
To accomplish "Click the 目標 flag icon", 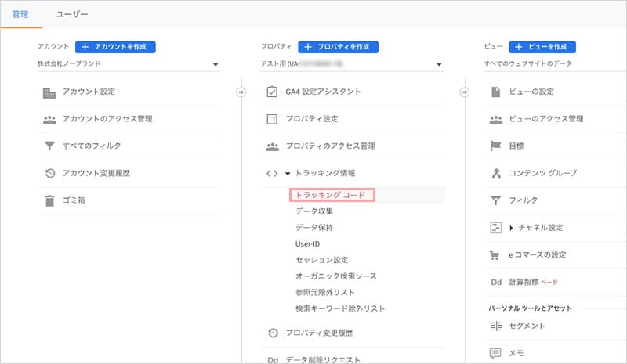I will (x=495, y=146).
